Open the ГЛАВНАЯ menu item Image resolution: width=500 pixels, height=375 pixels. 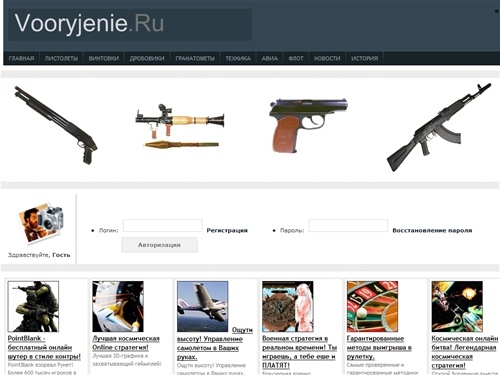(21, 58)
